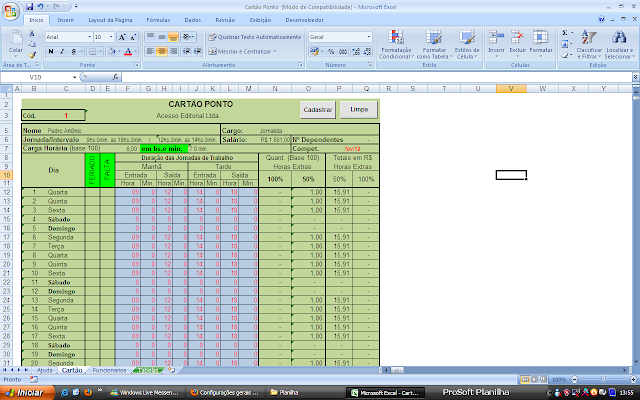
Task: Click the formula bar input
Action: click(376, 77)
